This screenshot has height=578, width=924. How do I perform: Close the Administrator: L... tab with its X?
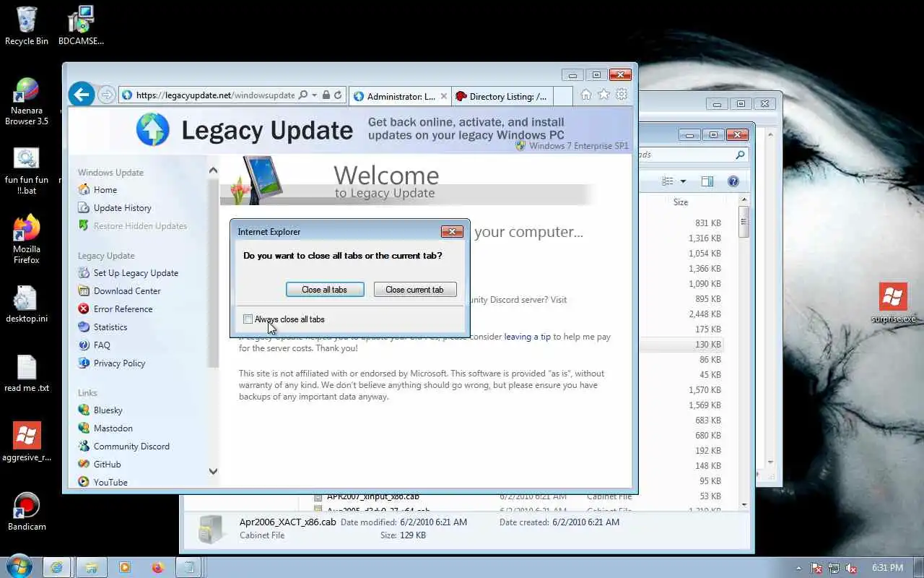coord(443,96)
